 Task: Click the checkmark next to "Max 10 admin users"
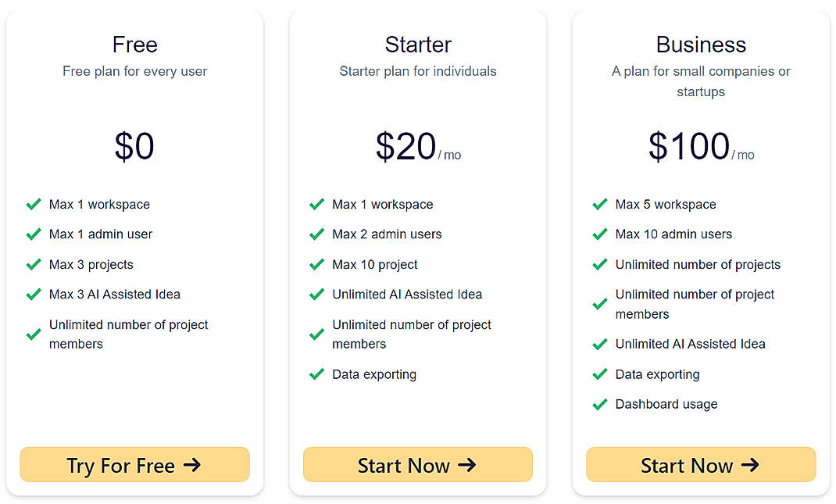click(599, 234)
